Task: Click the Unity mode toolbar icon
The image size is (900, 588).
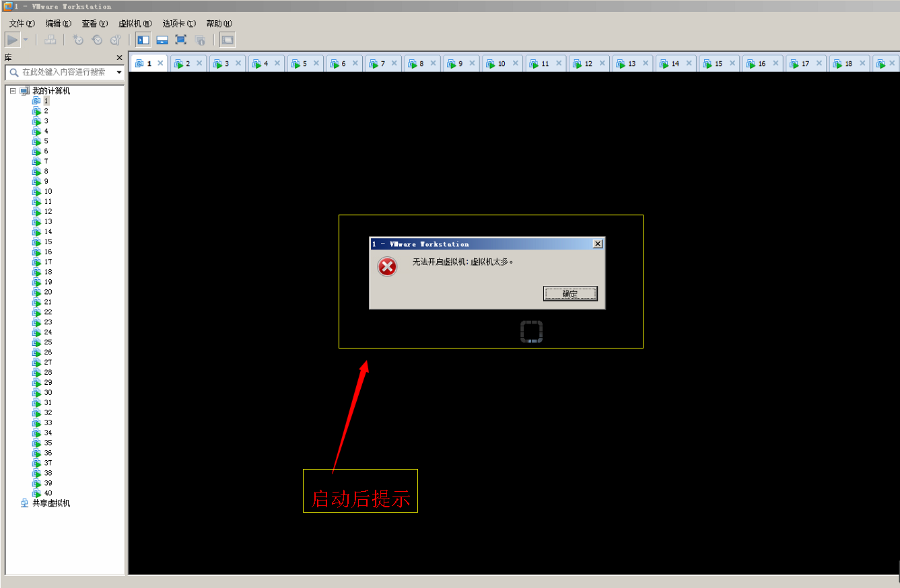Action: point(200,40)
